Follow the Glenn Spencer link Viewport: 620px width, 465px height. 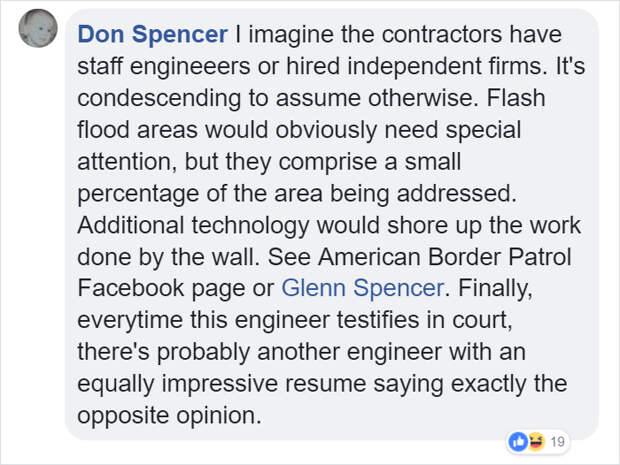pos(363,288)
